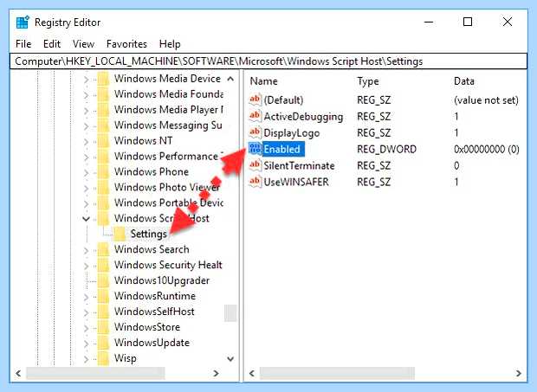Click the string icon beside DisplayLogo
The height and width of the screenshot is (392, 537).
pos(255,132)
